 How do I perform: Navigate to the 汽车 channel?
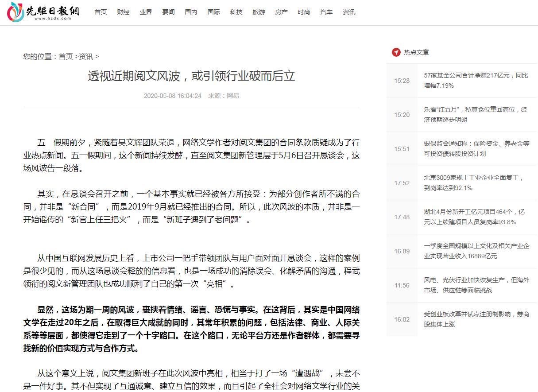326,12
